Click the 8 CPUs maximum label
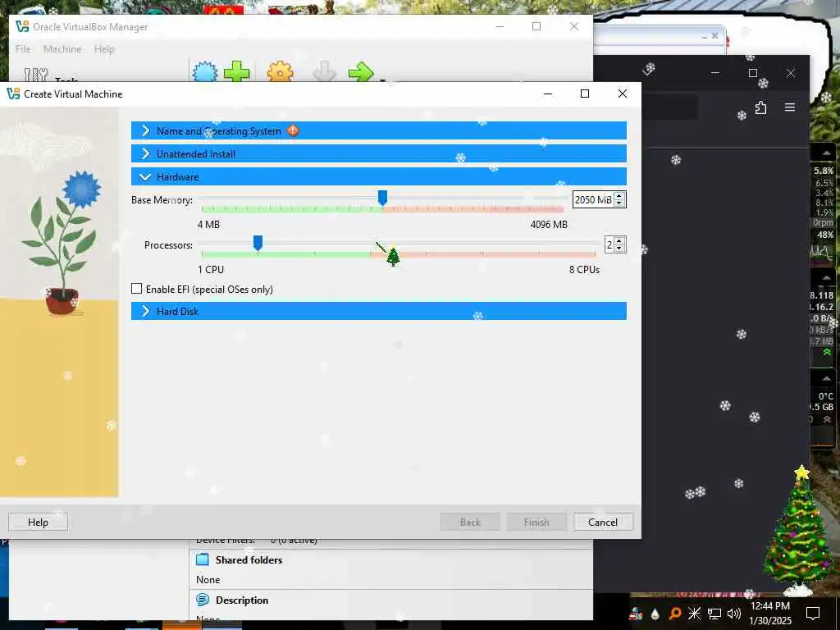Viewport: 840px width, 630px height. point(584,269)
